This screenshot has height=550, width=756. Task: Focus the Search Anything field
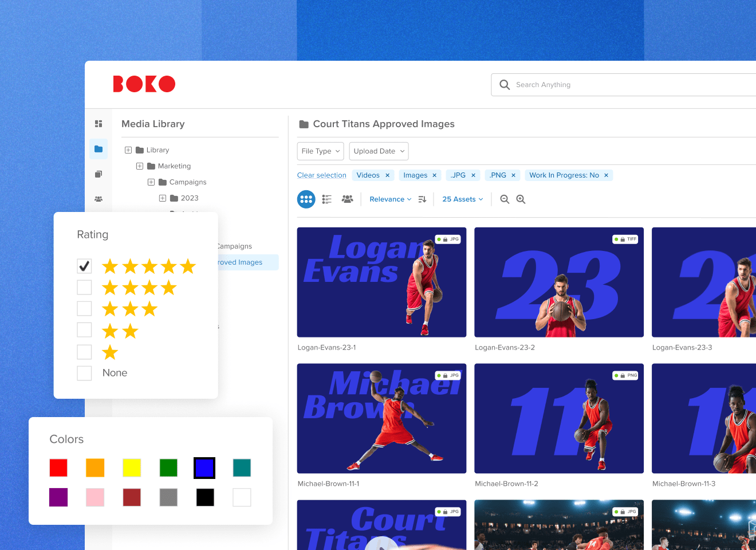[x=624, y=85]
